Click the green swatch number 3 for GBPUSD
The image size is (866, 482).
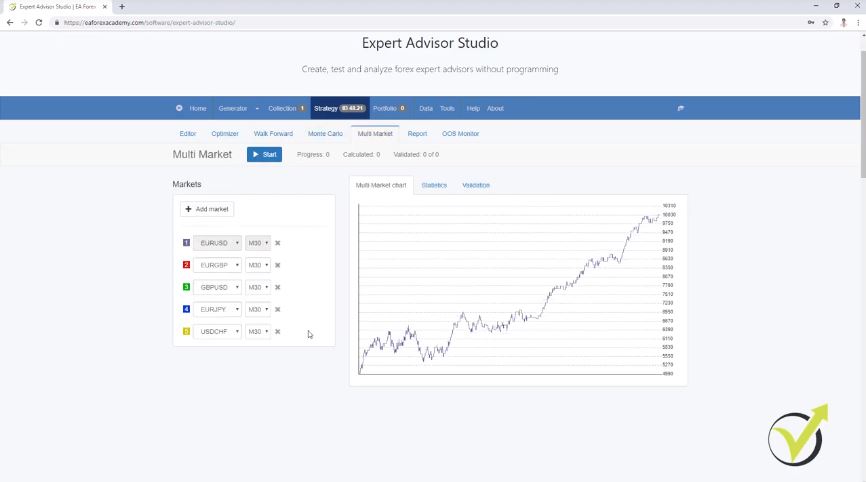pos(186,287)
